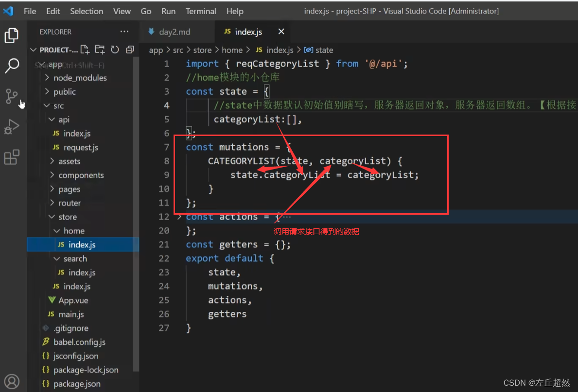Expand the public folder
The height and width of the screenshot is (392, 578).
point(47,92)
